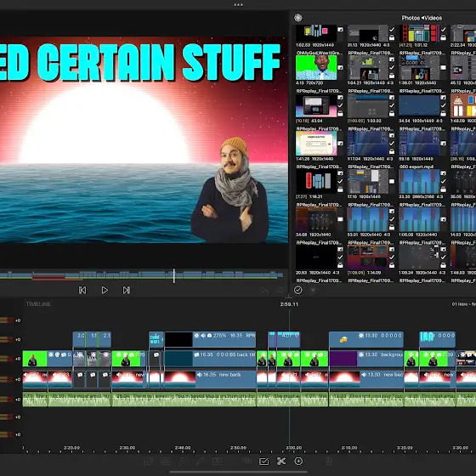This screenshot has width=476, height=476.
Task: Click the speaker icon on 275% clip
Action: click(x=203, y=336)
